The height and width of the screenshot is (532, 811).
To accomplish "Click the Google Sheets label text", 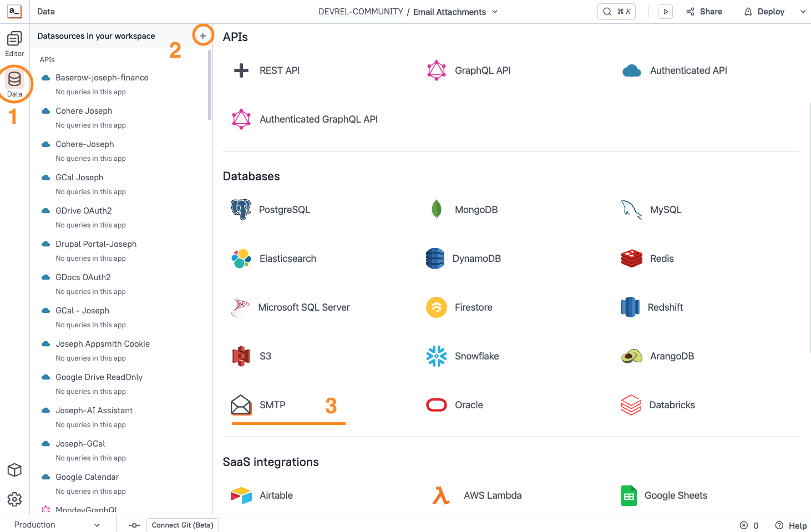I will click(676, 495).
